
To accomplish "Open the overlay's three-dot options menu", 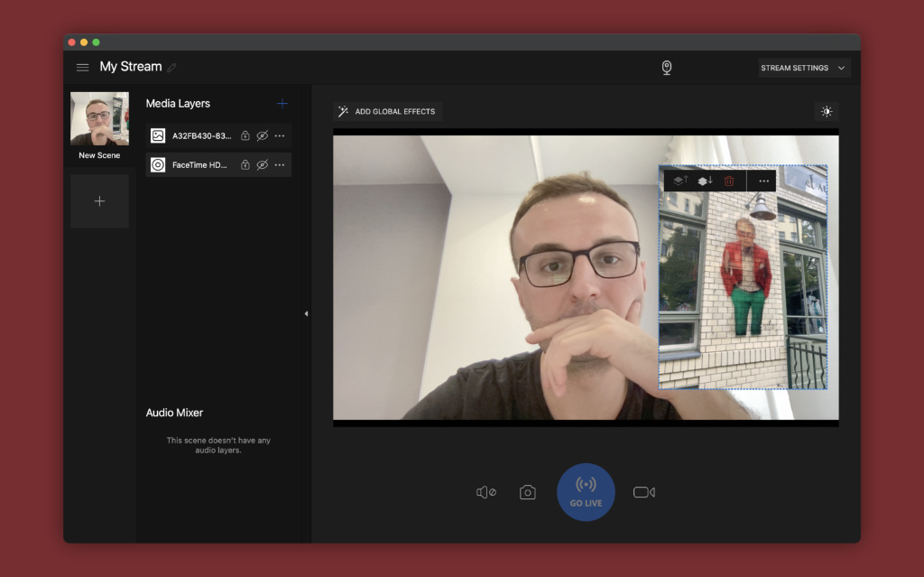I will pos(763,181).
